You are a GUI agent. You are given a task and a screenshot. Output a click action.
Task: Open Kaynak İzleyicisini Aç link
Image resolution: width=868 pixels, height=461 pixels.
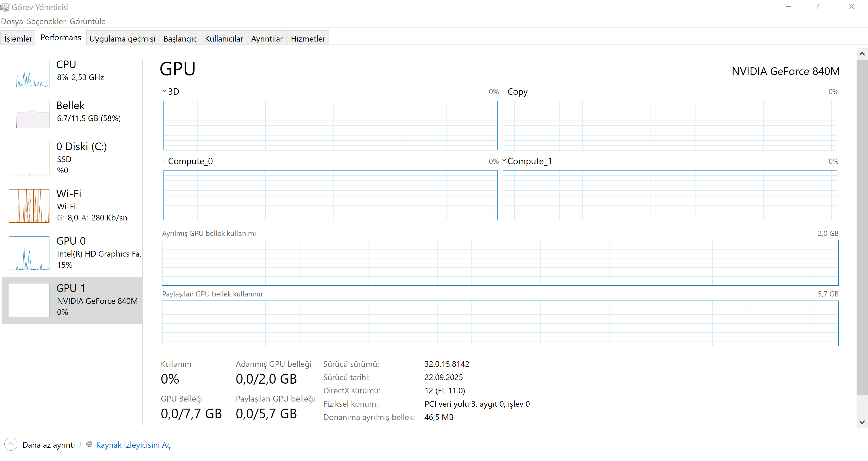[x=133, y=445]
